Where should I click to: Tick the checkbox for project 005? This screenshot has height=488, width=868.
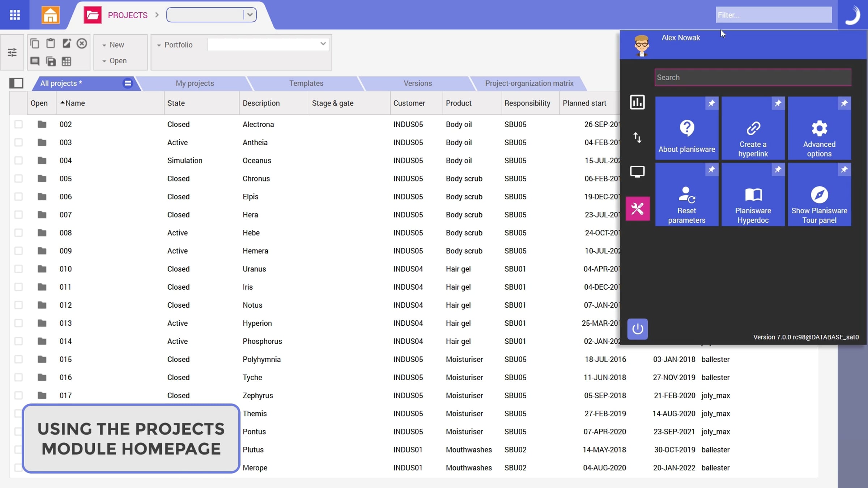tap(18, 179)
